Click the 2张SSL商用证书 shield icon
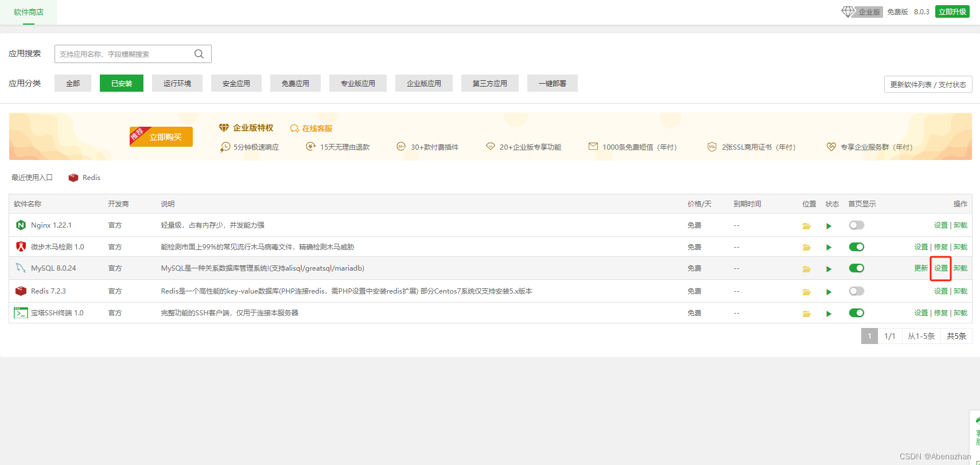The height and width of the screenshot is (465, 980). tap(712, 147)
